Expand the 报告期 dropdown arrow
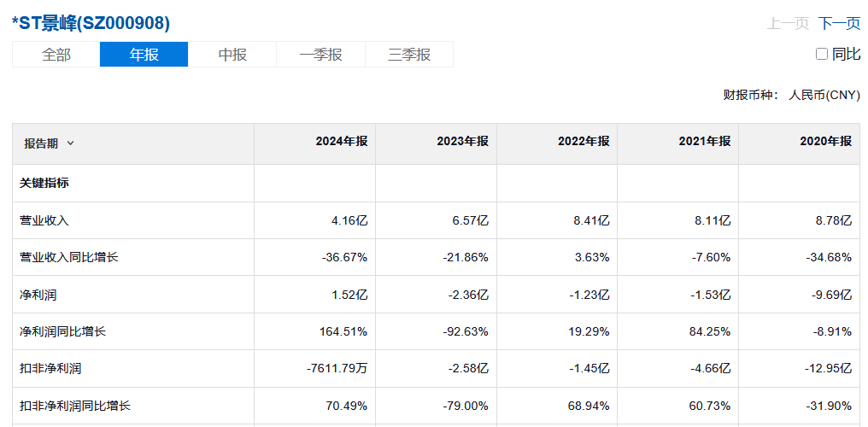 click(x=70, y=143)
